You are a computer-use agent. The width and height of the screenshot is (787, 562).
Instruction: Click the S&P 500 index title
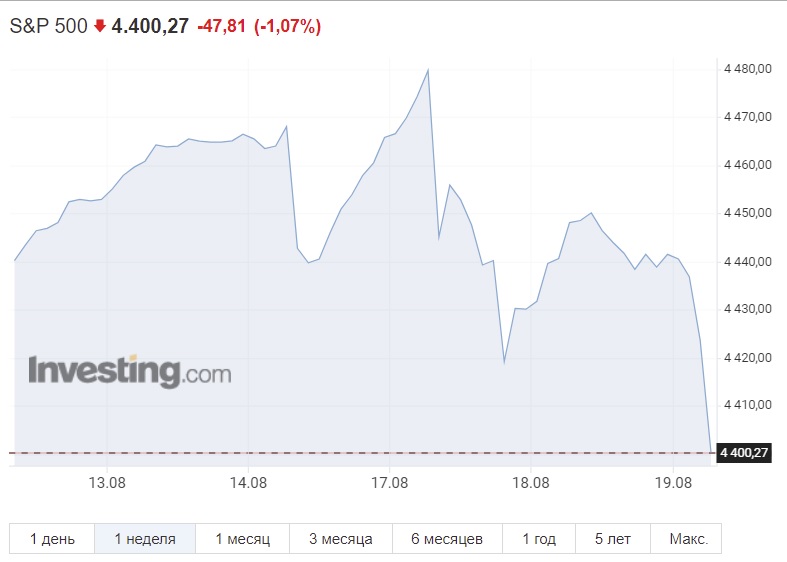click(x=48, y=26)
